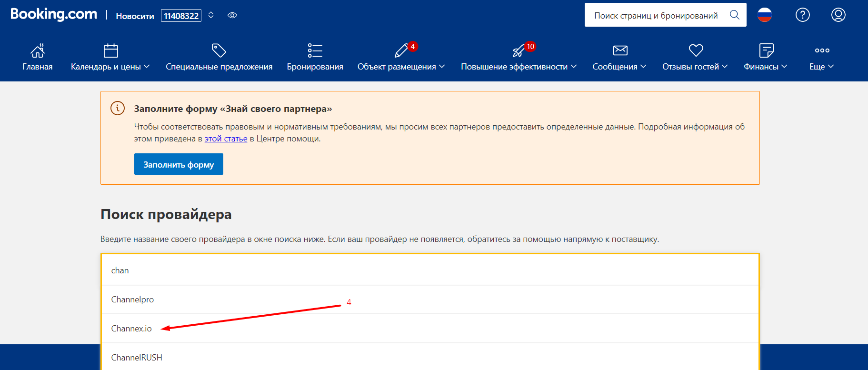Click the price tag icon for Специальные предложения
This screenshot has width=868, height=370.
(x=219, y=50)
